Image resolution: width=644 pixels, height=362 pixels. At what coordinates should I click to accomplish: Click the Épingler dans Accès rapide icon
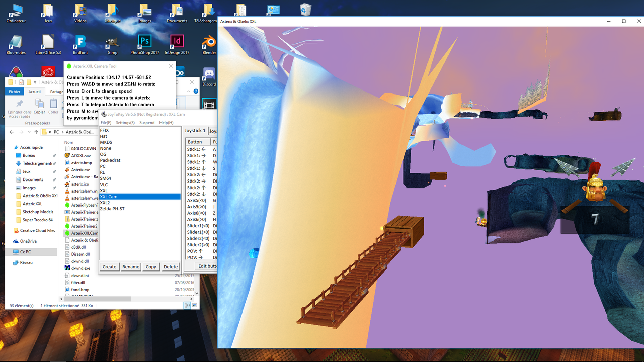(19, 104)
